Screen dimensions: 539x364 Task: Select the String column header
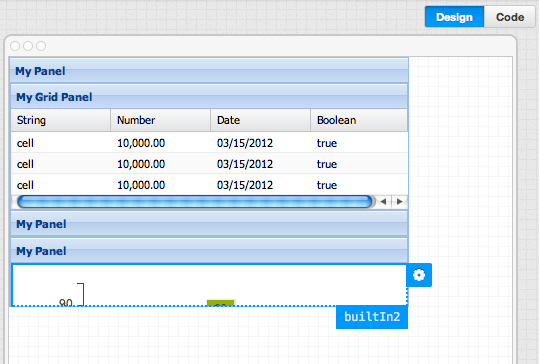(x=61, y=120)
